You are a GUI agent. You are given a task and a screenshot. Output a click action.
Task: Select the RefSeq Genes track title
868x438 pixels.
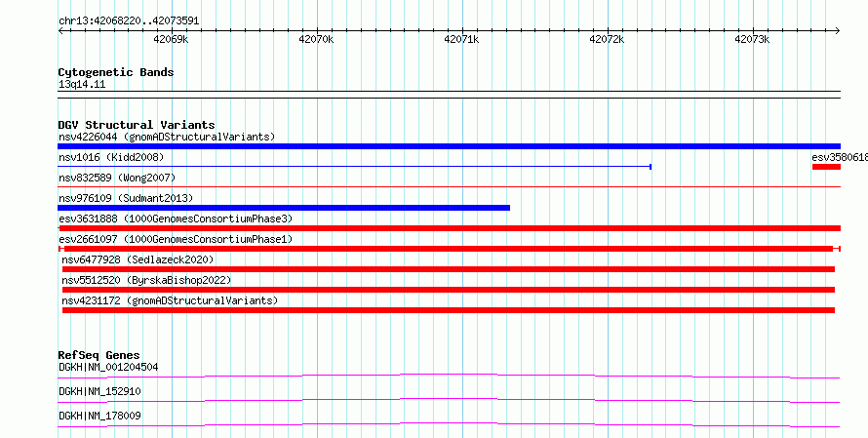coord(99,355)
